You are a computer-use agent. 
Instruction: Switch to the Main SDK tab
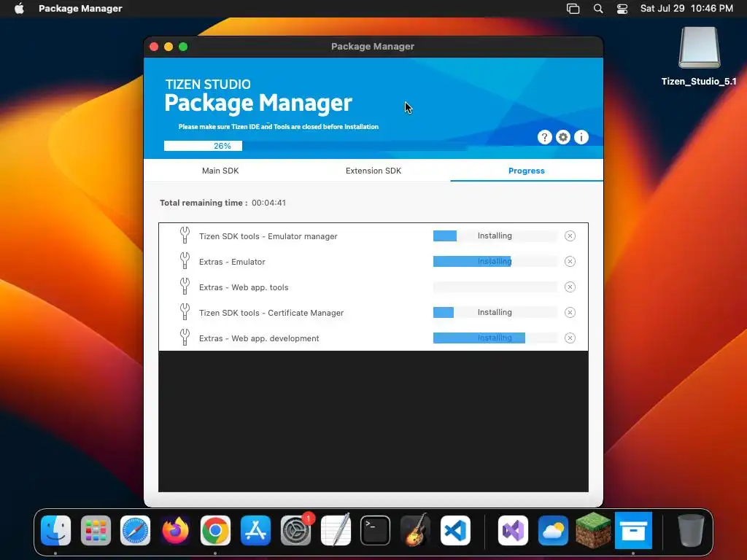point(220,171)
